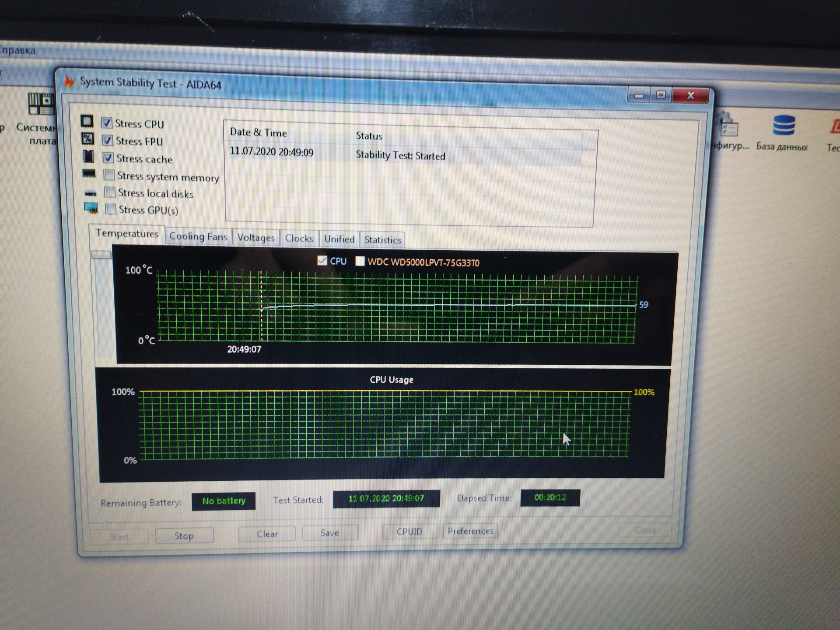The image size is (840, 630).
Task: Click the RAM module icon beside Stress system memory
Action: coord(89,174)
